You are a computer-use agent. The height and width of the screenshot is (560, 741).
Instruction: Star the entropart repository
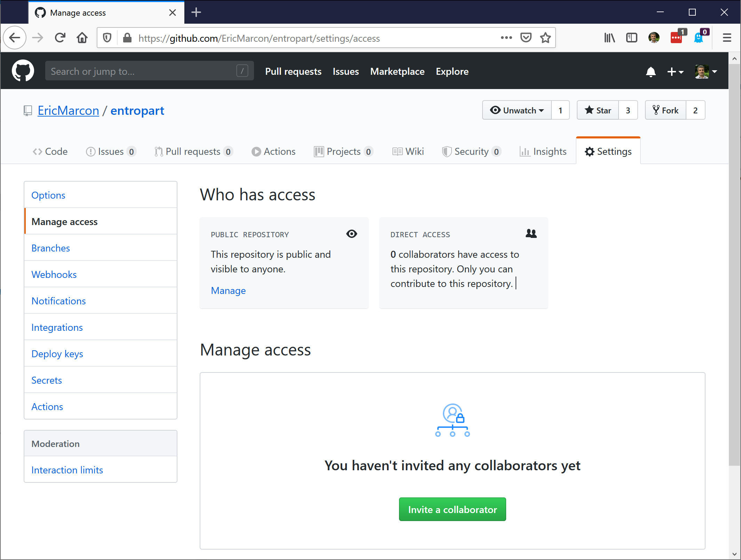(598, 110)
